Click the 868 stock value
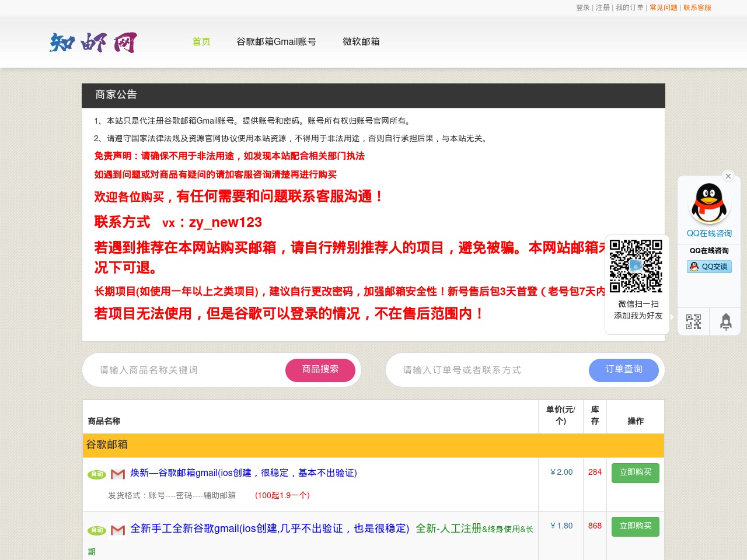The width and height of the screenshot is (747, 560). coord(595,526)
